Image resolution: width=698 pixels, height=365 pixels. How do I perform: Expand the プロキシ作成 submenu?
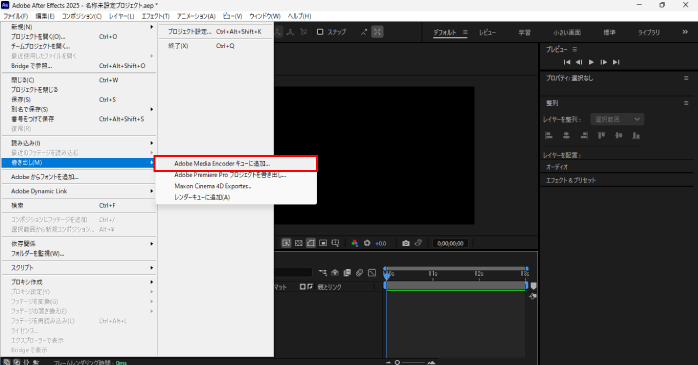[x=79, y=282]
